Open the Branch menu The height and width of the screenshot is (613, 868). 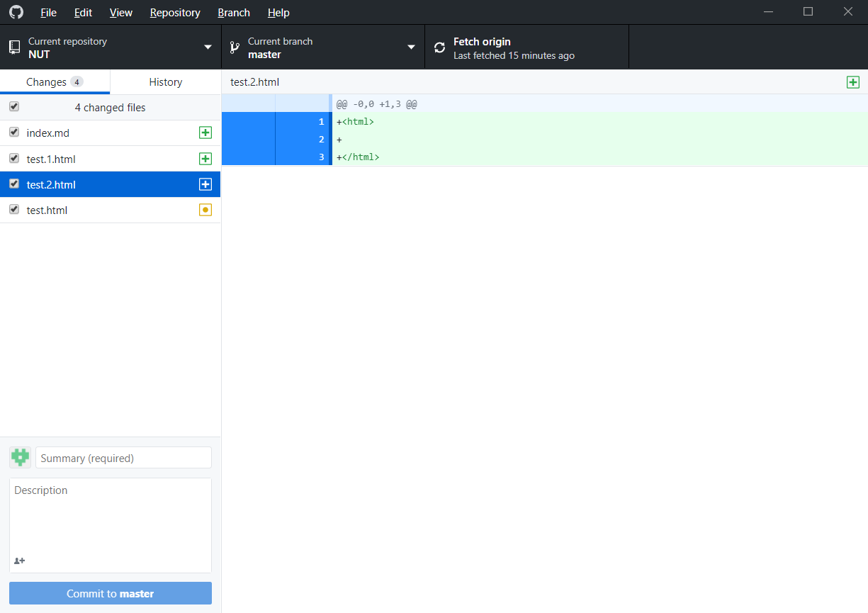pyautogui.click(x=234, y=13)
